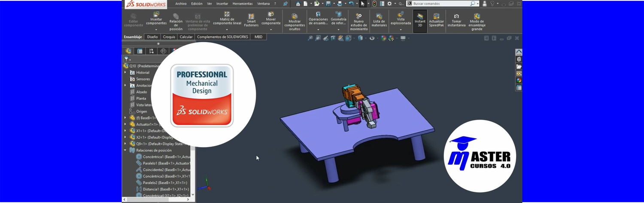Viewport: 644px width, 203px height.
Task: Click the Hide/Show items eye icon
Action: 372,38
